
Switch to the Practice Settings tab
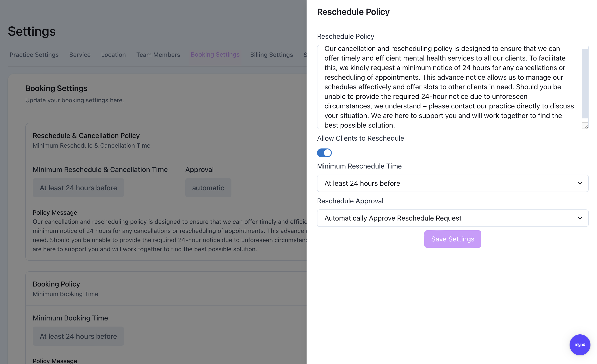pos(34,55)
